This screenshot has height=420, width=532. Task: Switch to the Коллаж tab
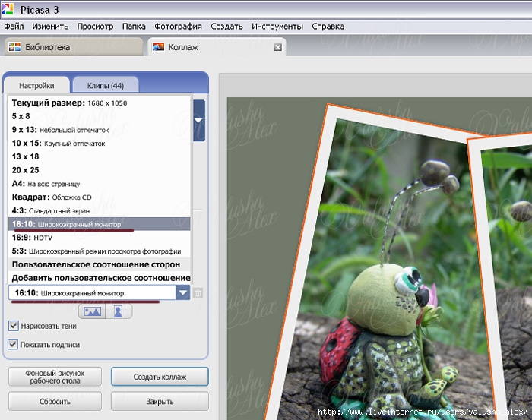click(217, 47)
